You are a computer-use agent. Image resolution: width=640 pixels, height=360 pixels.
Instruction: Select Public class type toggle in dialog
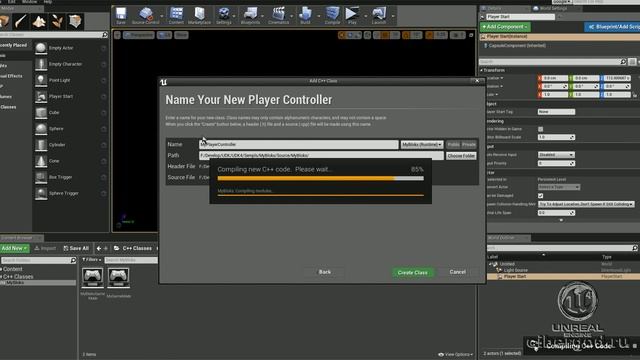coord(453,144)
